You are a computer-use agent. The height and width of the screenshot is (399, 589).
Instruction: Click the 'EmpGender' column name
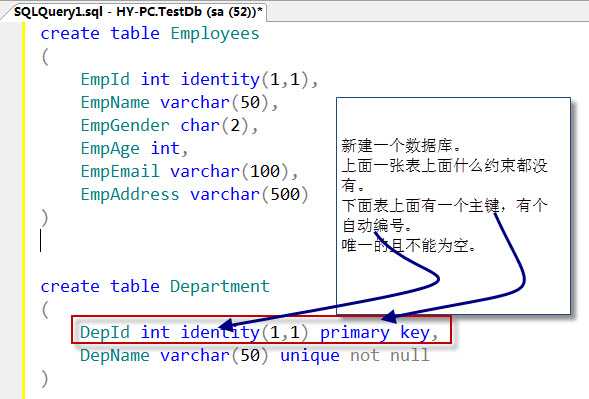pos(125,125)
